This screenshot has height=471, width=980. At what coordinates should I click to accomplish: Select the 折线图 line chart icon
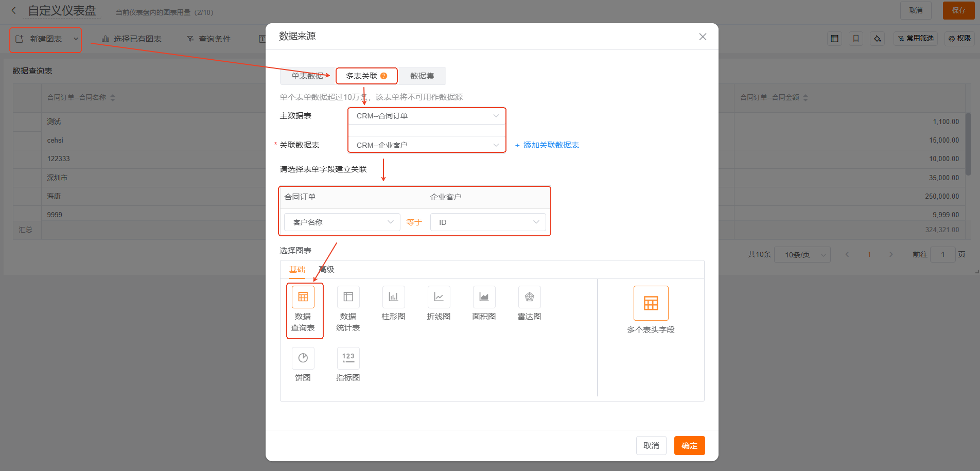(x=439, y=298)
